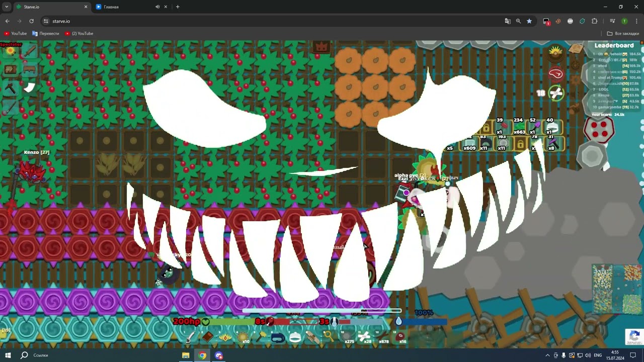This screenshot has width=644, height=362.
Task: Click the sun clock icon near leaderboard
Action: pyautogui.click(x=555, y=52)
